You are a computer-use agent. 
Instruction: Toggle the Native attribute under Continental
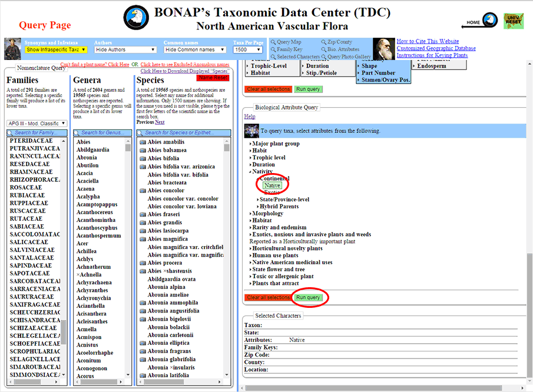click(272, 185)
